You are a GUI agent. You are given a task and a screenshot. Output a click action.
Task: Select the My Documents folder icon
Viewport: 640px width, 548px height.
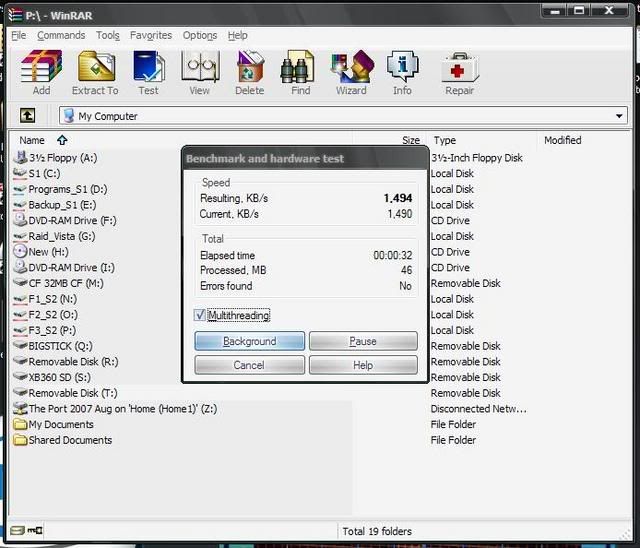20,424
